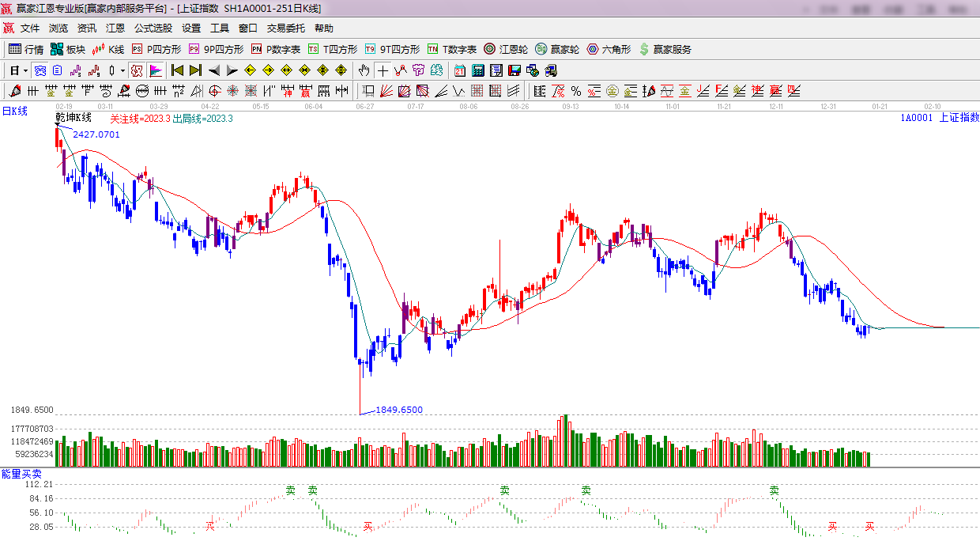The width and height of the screenshot is (980, 541).
Task: Click the calculator icon in toolbar
Action: pyautogui.click(x=478, y=70)
